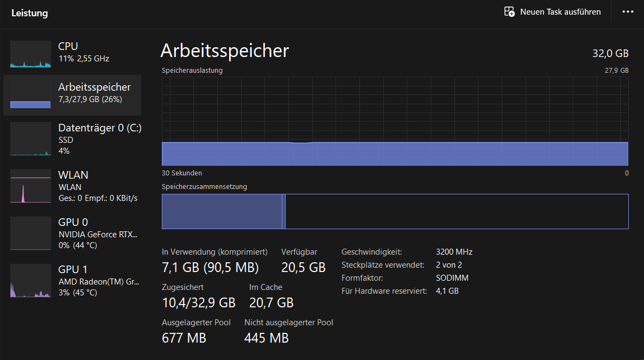Image resolution: width=644 pixels, height=360 pixels.
Task: Click the in-use segment of Speicherzusammensetzung bar
Action: point(222,211)
